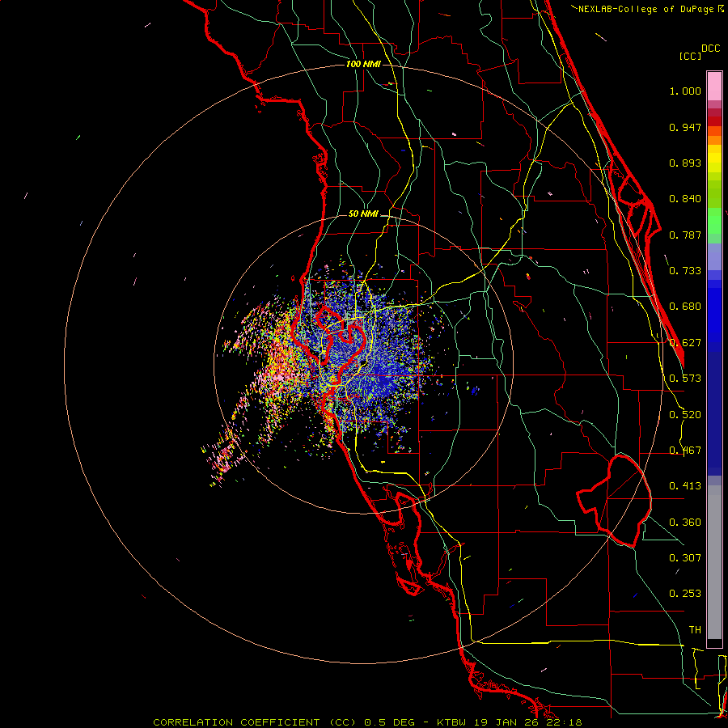Select the 0.573 scale value
728x728 pixels.
[685, 379]
